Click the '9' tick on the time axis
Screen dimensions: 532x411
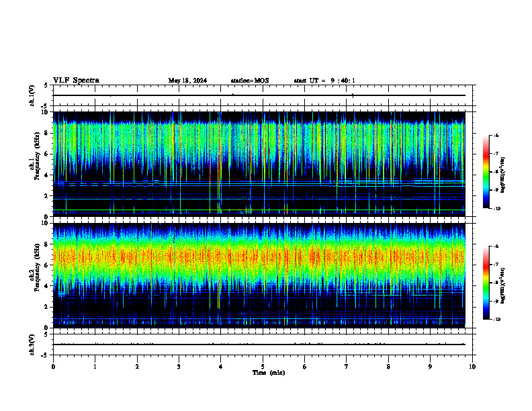(x=430, y=367)
